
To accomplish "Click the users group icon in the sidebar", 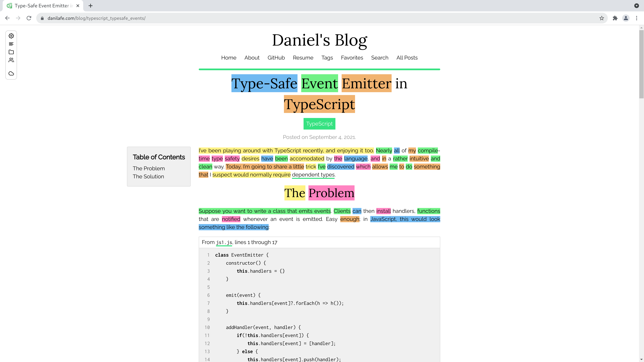I will point(11,60).
